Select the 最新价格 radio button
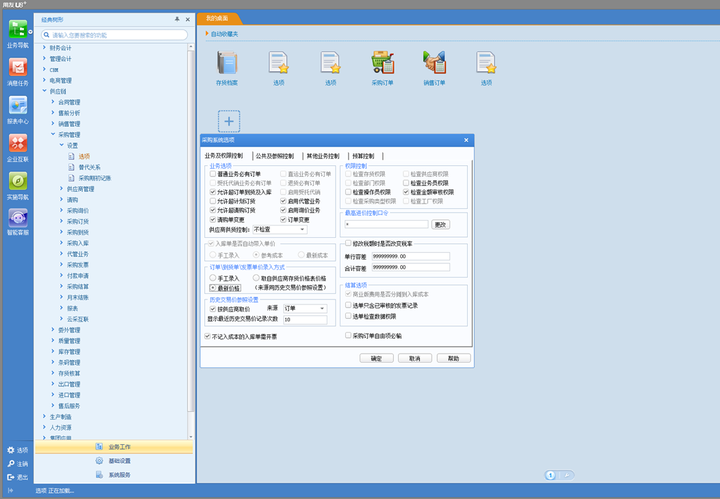Image resolution: width=720 pixels, height=499 pixels. (x=213, y=288)
